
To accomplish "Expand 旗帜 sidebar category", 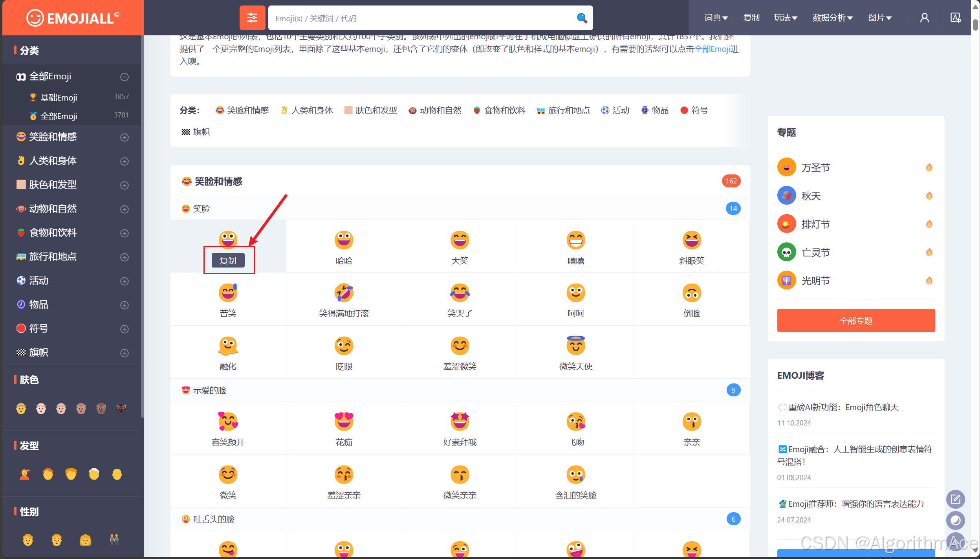I will pos(125,353).
